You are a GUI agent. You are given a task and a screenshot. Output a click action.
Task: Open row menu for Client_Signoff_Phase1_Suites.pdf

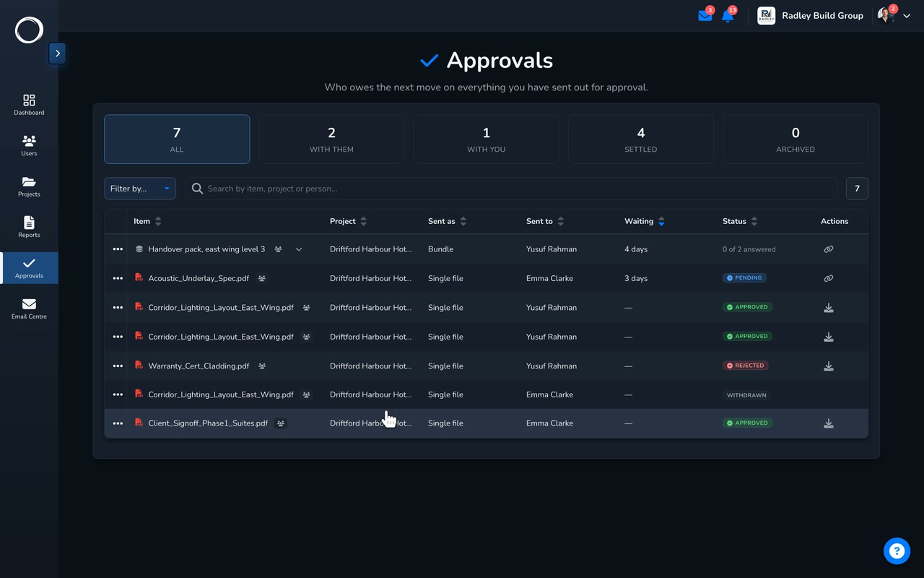[118, 423]
